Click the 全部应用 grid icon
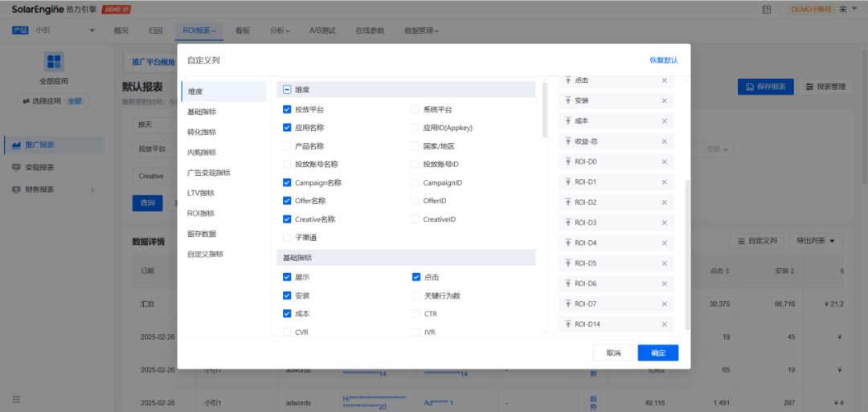This screenshot has height=412, width=868. [55, 61]
